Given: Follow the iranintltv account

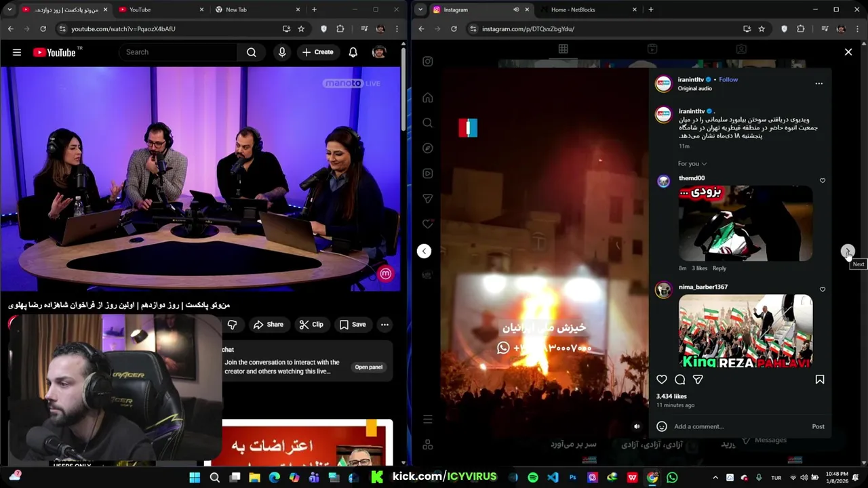Looking at the screenshot, I should point(728,79).
